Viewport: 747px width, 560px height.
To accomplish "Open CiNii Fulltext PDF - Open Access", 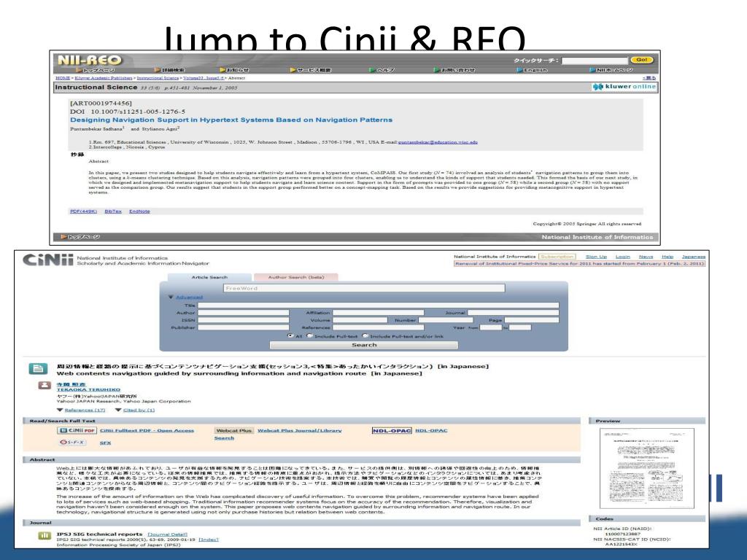I will point(147,430).
